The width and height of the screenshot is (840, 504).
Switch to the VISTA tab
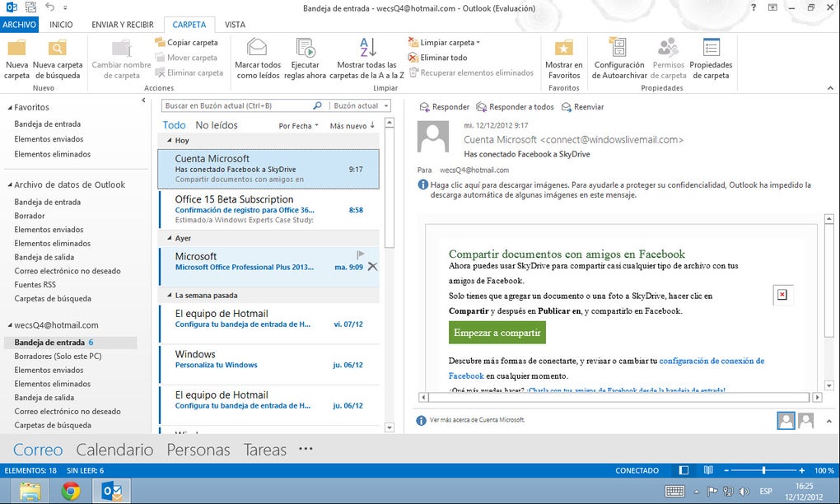point(235,25)
